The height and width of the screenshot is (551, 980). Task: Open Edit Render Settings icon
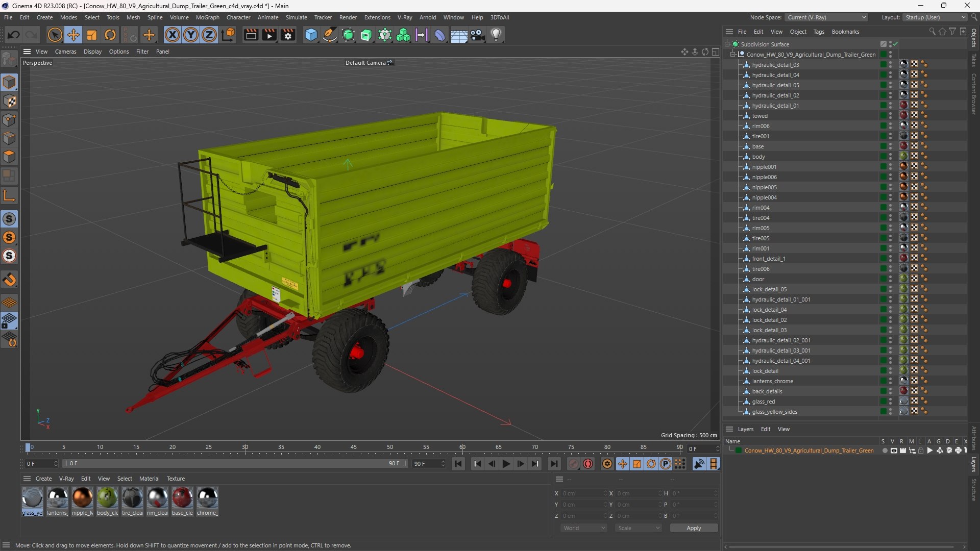click(288, 35)
